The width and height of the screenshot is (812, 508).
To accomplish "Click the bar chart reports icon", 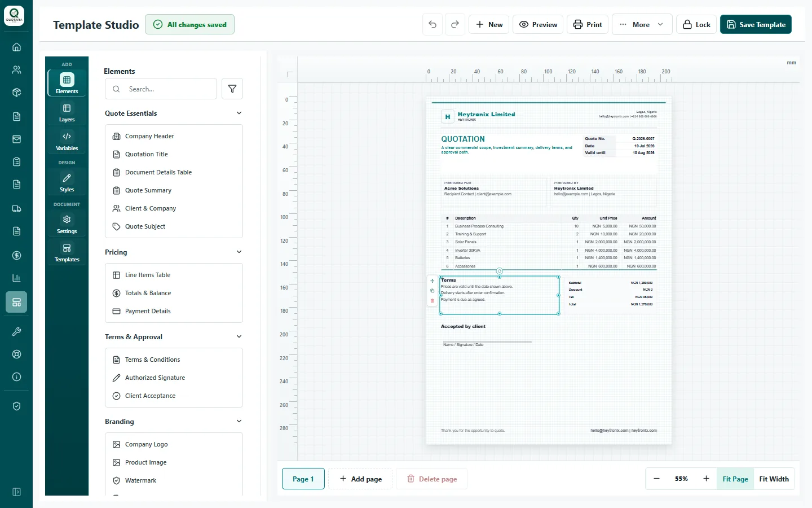I will 16,278.
